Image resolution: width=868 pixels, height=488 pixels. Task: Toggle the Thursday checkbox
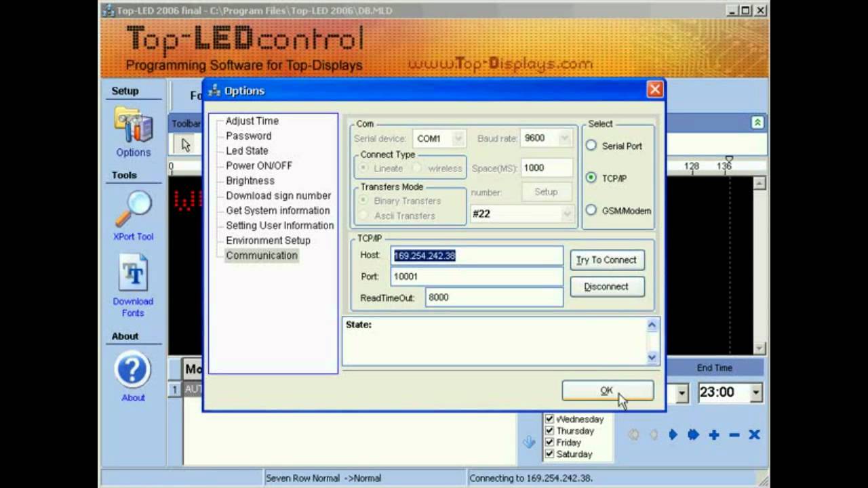tap(549, 430)
